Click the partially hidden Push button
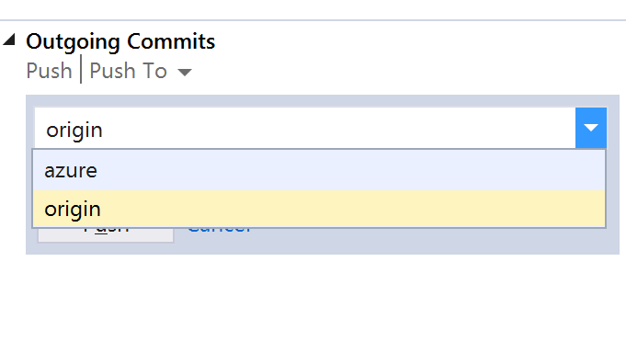The height and width of the screenshot is (364, 626). click(106, 234)
